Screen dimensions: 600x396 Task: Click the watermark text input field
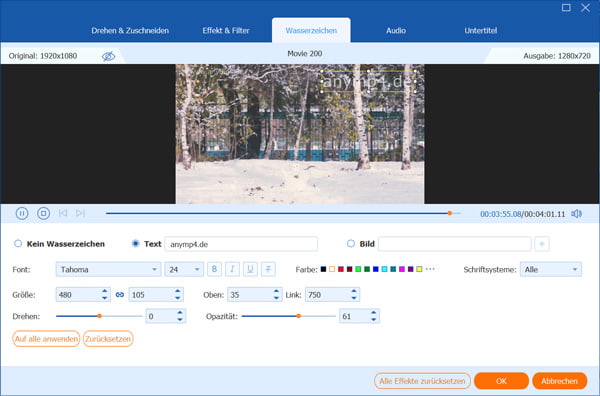(x=241, y=244)
